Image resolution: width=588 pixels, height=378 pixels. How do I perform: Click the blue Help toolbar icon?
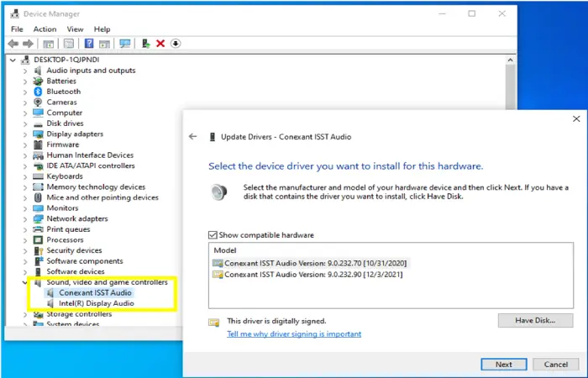click(x=89, y=44)
